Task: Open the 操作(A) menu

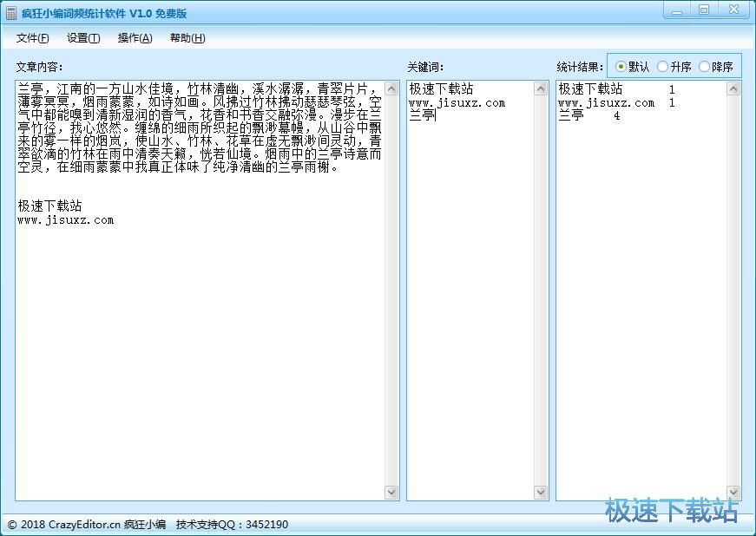Action: (135, 38)
